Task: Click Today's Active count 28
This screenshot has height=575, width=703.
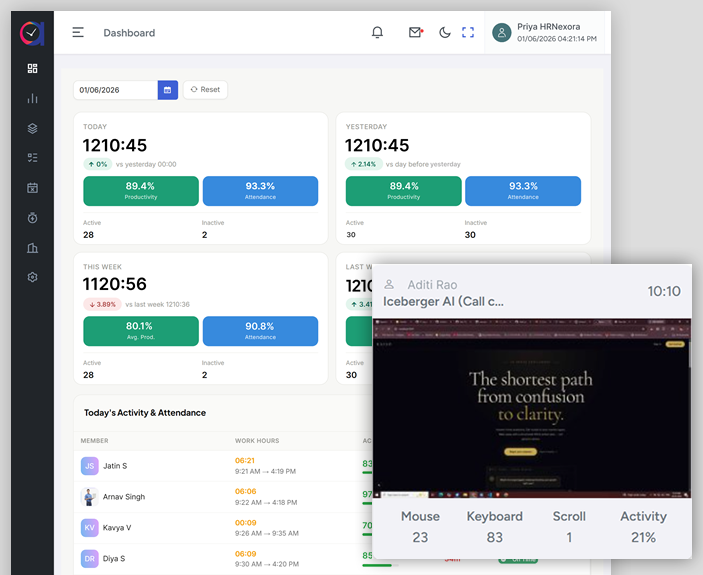Action: [89, 235]
